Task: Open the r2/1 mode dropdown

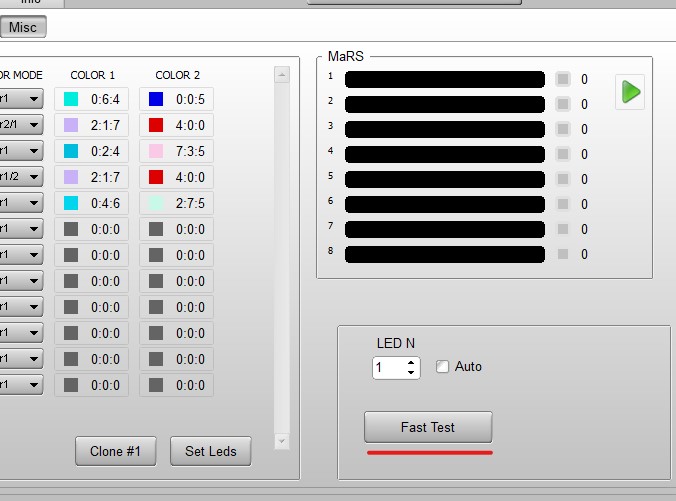Action: click(x=21, y=125)
